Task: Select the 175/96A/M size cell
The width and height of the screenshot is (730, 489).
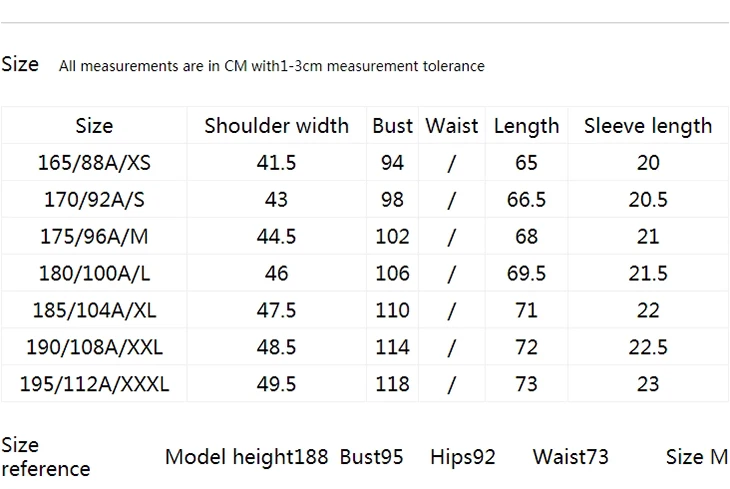Action: [95, 236]
